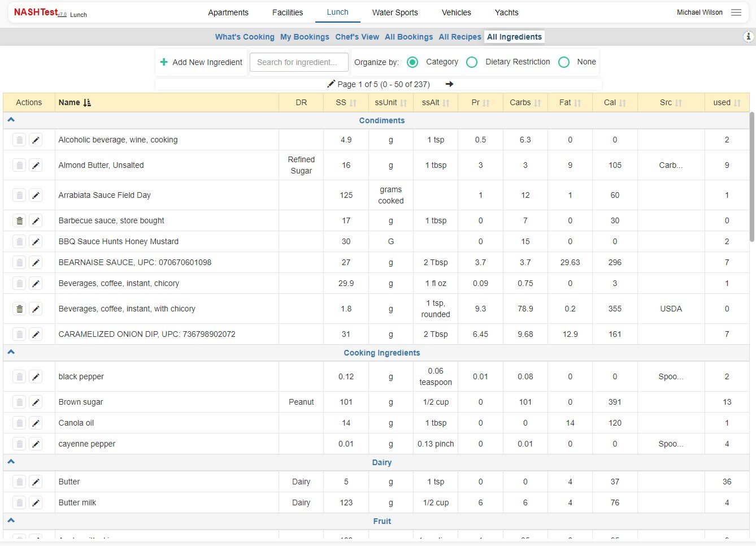Edit the Brown sugar ingredient
Viewport: 756px width, 546px height.
click(36, 402)
